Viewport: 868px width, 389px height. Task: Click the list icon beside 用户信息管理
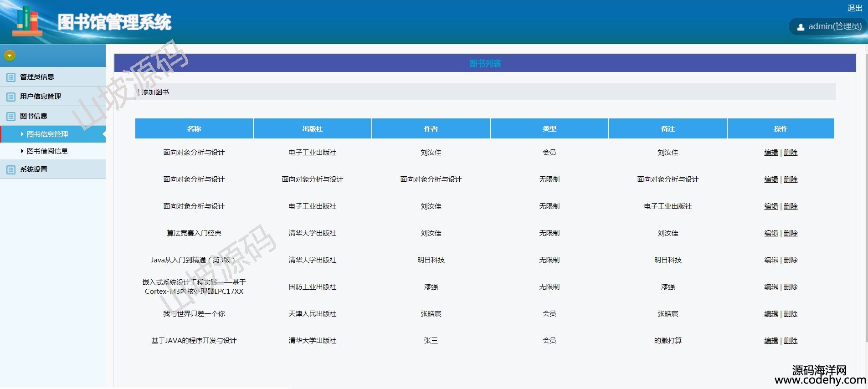point(11,97)
